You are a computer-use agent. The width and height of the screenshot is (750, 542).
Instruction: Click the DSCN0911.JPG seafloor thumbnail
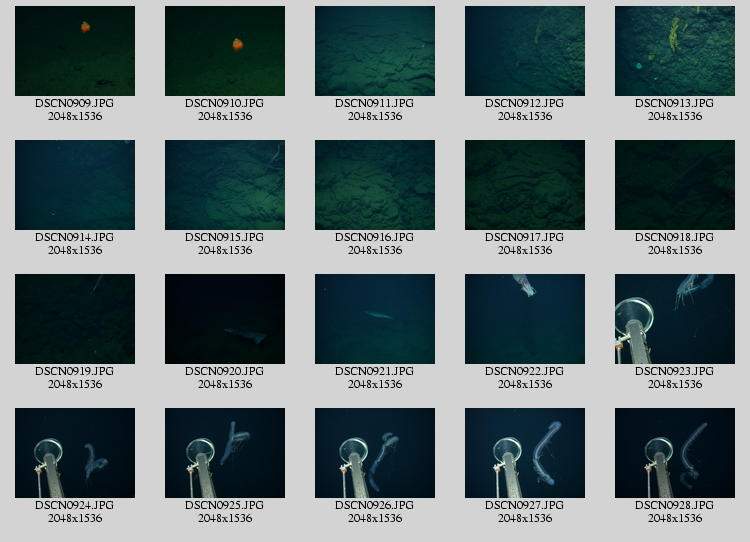click(375, 51)
